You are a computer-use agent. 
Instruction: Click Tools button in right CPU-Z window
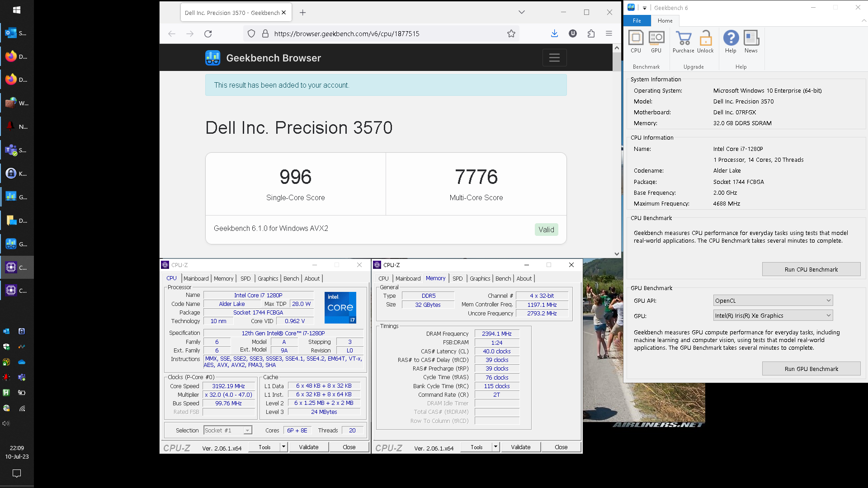click(476, 447)
